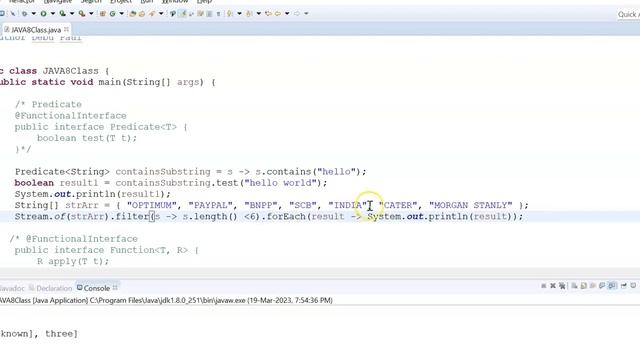
Task: Open the Back history dropdown arrow
Action: click(x=287, y=13)
